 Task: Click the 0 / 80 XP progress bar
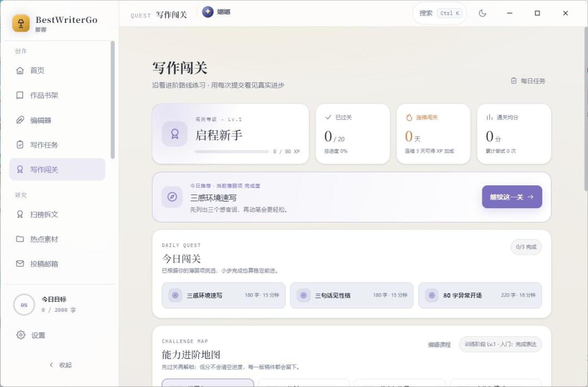pos(232,152)
